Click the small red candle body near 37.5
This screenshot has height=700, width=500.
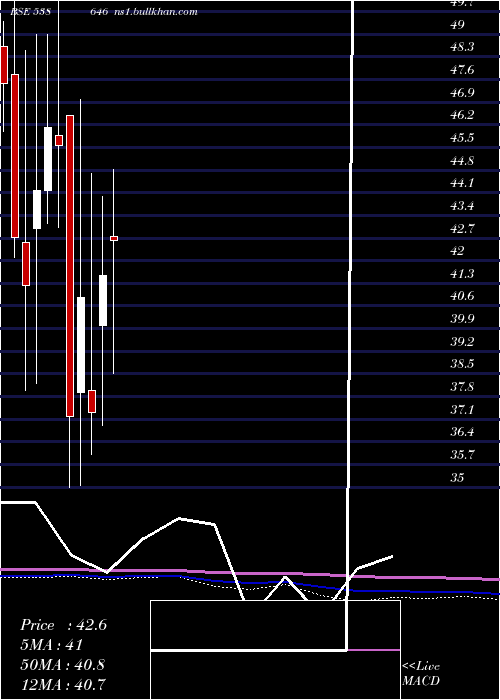92,401
